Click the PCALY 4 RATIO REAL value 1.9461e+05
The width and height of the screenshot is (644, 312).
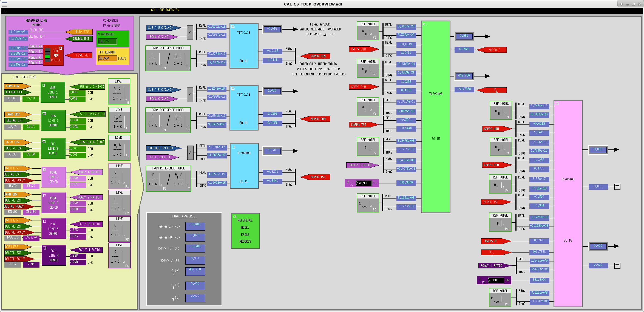(x=539, y=260)
